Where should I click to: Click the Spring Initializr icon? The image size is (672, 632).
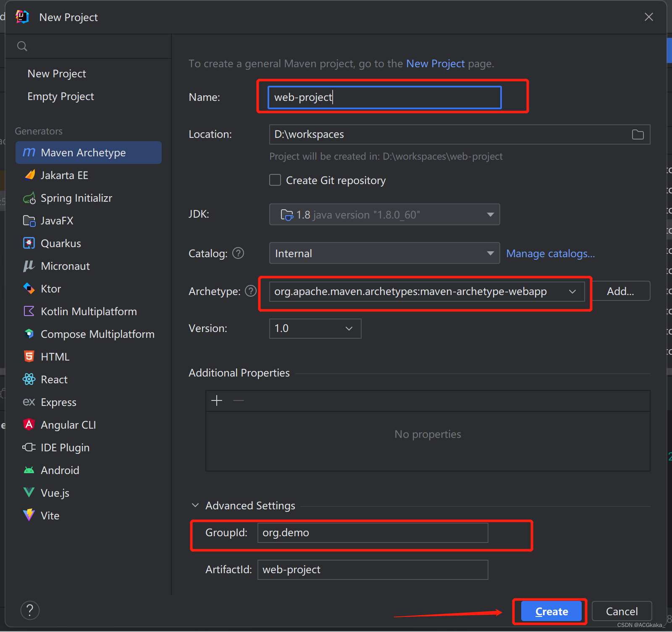pos(29,198)
